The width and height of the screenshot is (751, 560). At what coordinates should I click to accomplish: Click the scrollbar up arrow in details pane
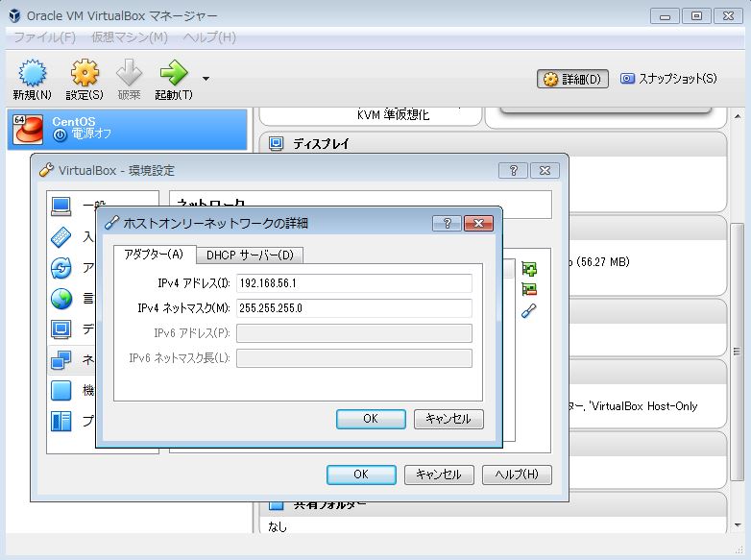coord(738,116)
